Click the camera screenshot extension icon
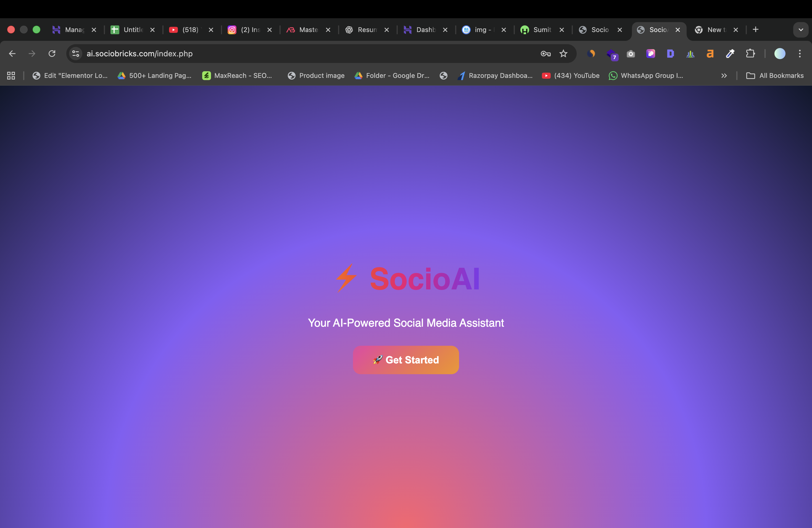The image size is (812, 528). tap(631, 54)
